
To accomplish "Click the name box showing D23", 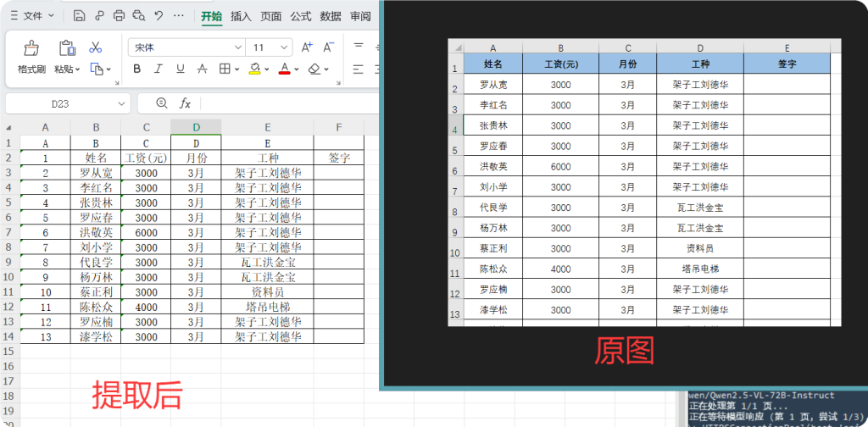I will [60, 103].
